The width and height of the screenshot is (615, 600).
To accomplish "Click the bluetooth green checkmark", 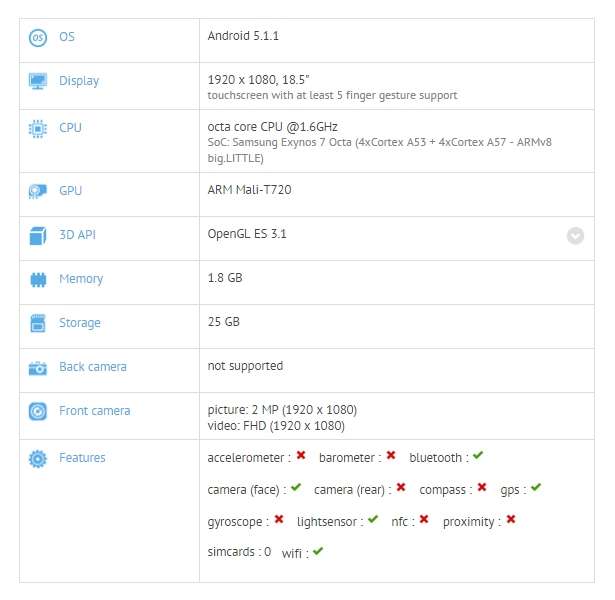I will pyautogui.click(x=478, y=455).
